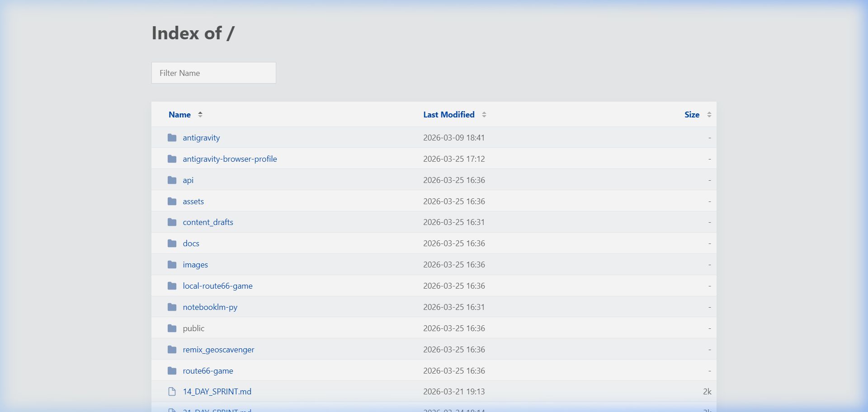Image resolution: width=868 pixels, height=412 pixels.
Task: Focus the Filter Name input field
Action: (213, 73)
